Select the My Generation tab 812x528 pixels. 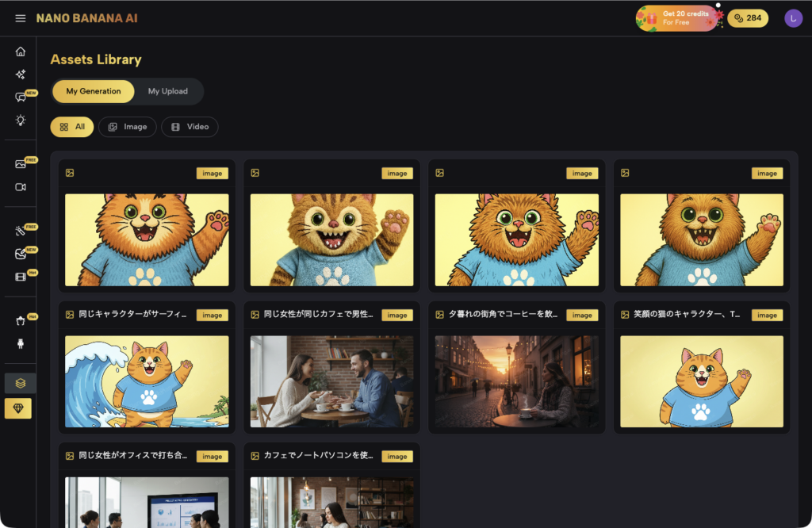click(94, 91)
